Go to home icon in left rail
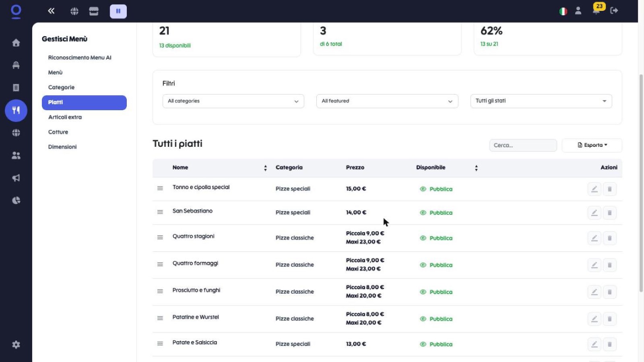Image resolution: width=644 pixels, height=362 pixels. tap(16, 43)
